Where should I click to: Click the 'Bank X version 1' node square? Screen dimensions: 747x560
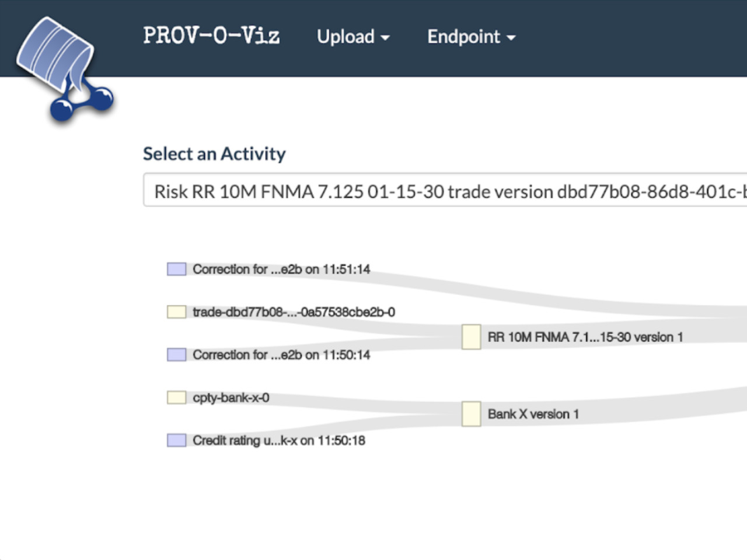[471, 414]
